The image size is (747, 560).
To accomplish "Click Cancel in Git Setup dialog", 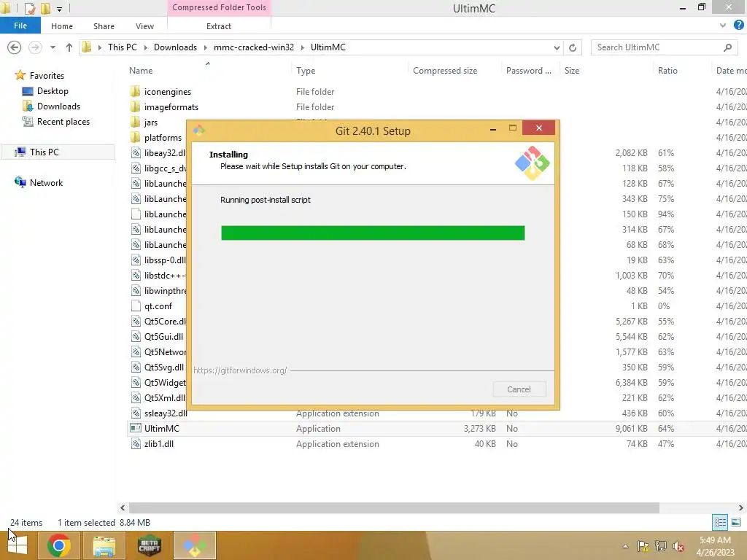I will (x=519, y=389).
